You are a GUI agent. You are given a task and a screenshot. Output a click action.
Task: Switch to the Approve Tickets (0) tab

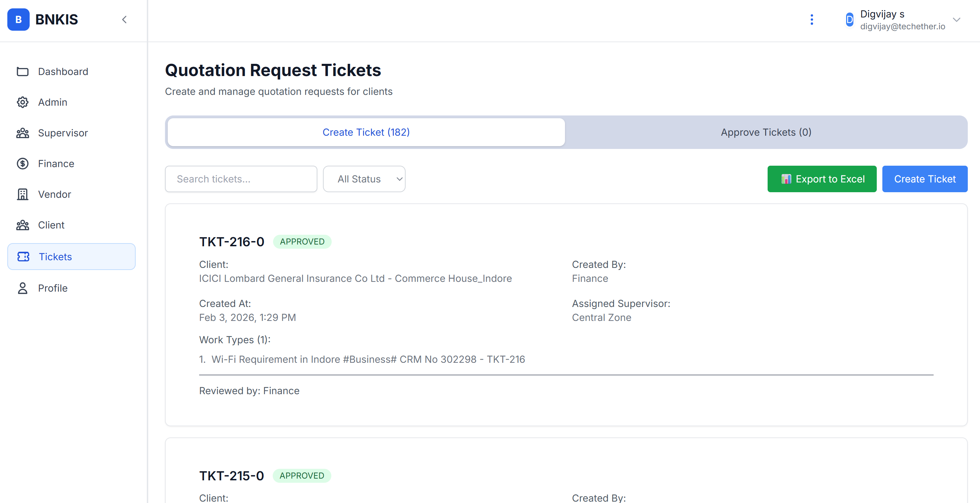click(766, 132)
